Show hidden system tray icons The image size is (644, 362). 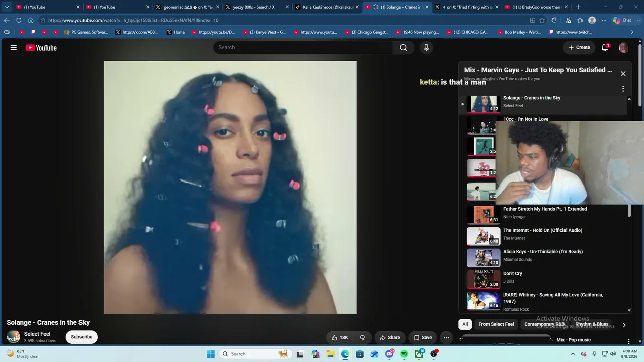click(573, 354)
